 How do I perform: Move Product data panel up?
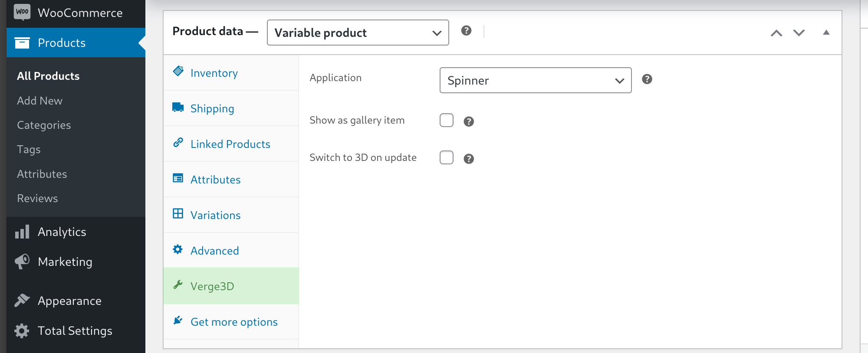tap(776, 33)
